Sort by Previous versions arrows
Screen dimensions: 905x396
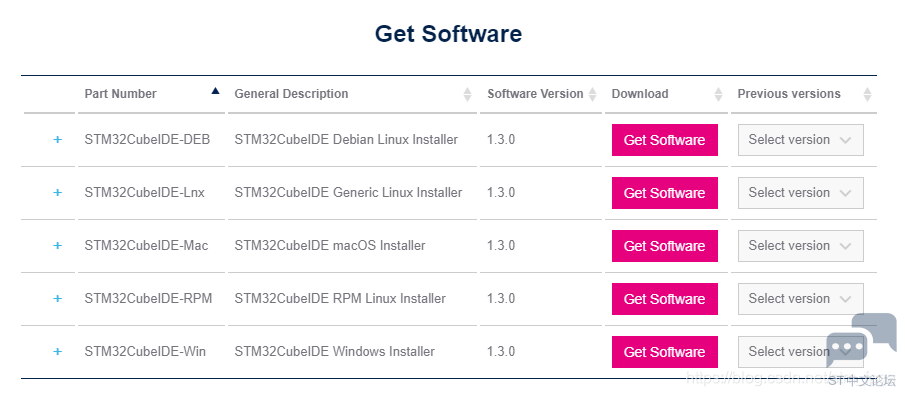tap(867, 94)
